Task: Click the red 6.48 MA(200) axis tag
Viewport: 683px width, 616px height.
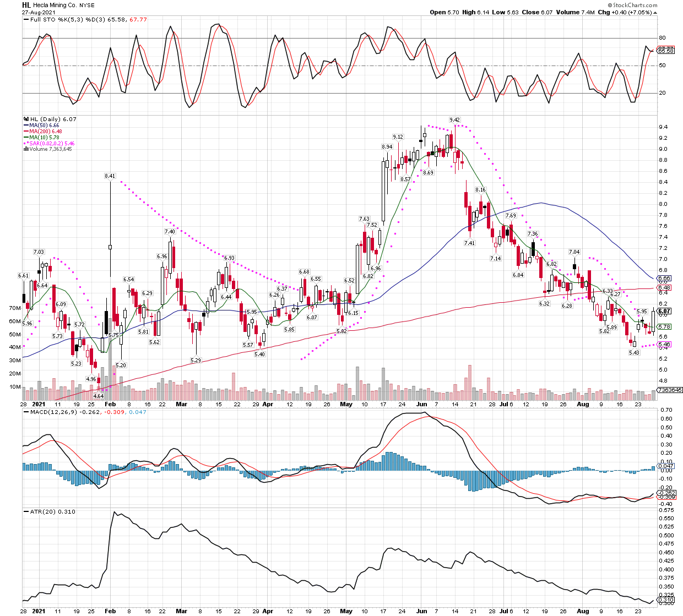Action: [x=665, y=288]
